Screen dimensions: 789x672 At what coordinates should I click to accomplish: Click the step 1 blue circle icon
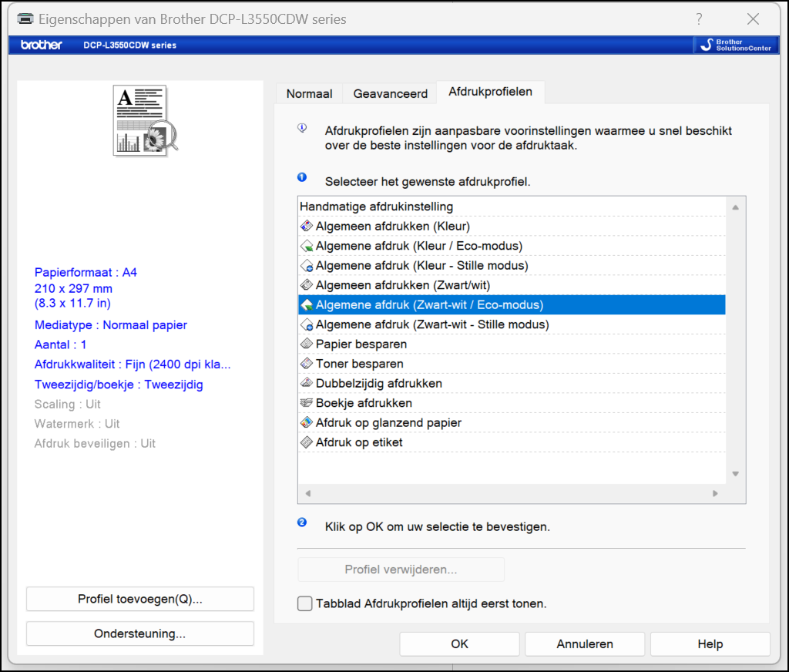click(302, 177)
